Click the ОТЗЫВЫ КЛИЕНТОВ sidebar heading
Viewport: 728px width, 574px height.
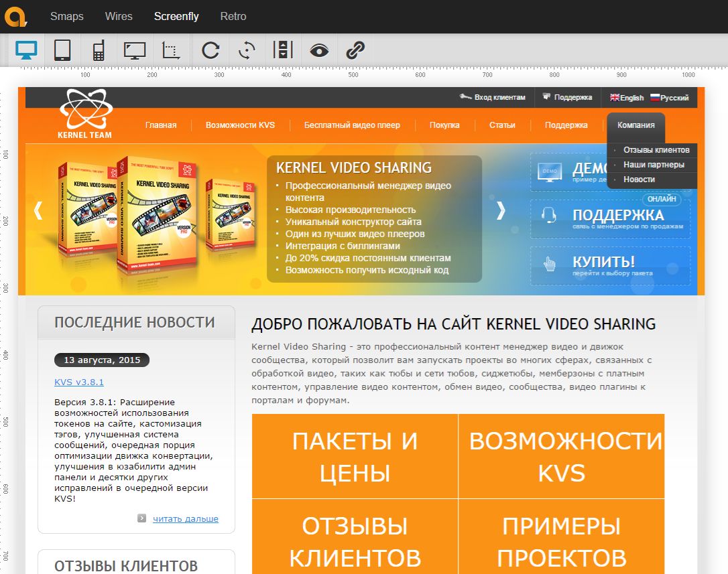point(126,566)
